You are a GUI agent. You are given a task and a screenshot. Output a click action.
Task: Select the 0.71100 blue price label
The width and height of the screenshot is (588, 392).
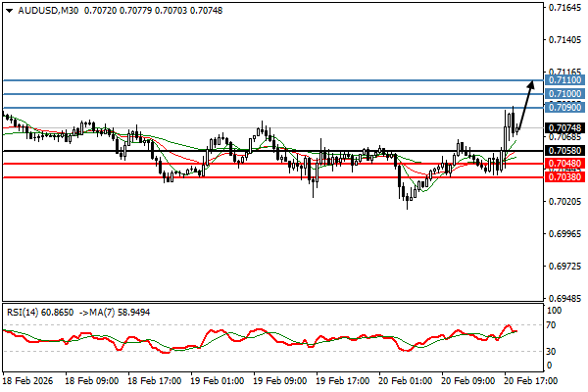[x=564, y=80]
